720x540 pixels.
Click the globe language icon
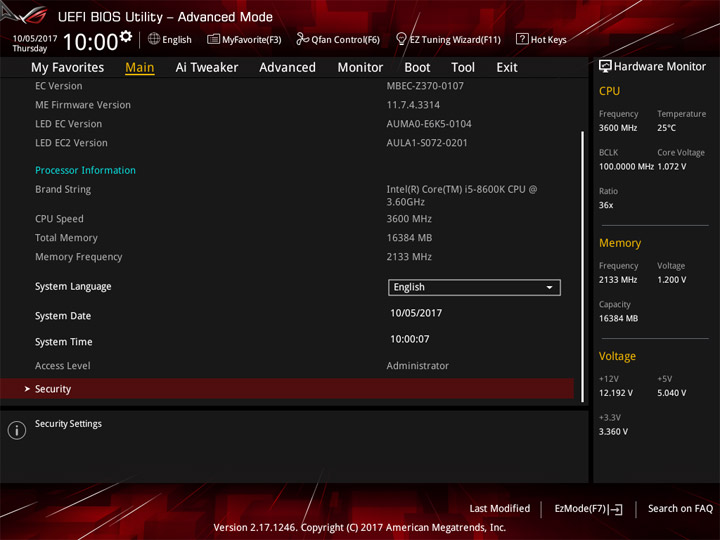pos(154,39)
